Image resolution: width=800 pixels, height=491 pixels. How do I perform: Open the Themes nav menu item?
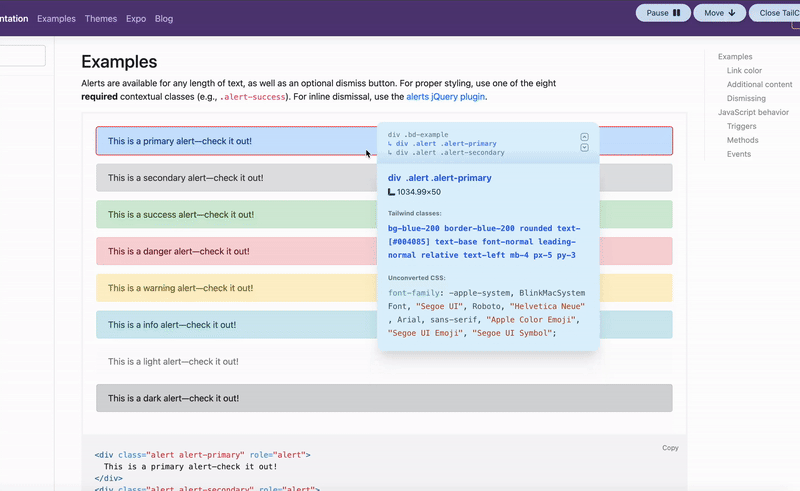101,19
